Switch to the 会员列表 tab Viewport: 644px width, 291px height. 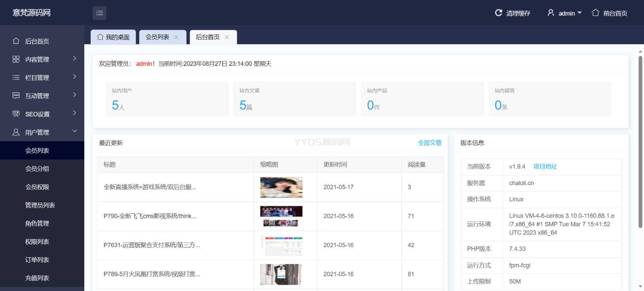tap(157, 37)
